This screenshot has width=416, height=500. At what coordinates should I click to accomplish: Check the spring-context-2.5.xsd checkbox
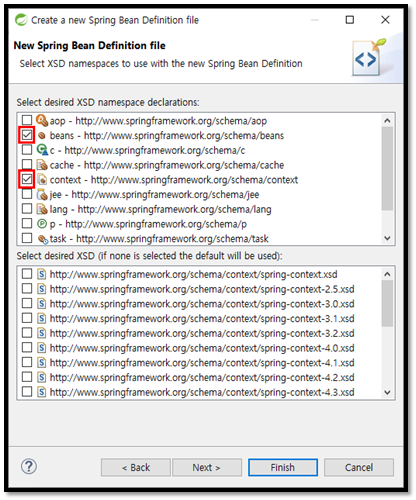coord(27,289)
